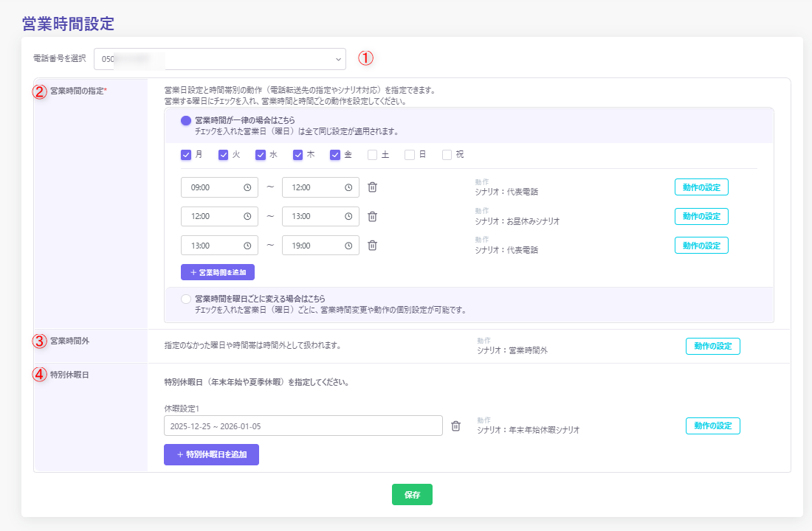The width and height of the screenshot is (812, 531).
Task: Open clock picker in 19:00 end time field
Action: (x=348, y=246)
